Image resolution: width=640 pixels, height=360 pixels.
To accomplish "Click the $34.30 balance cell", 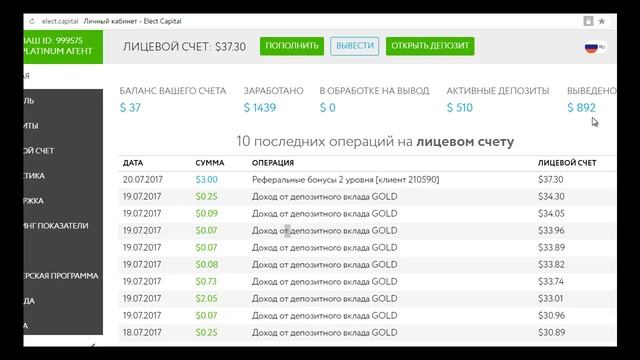I will point(551,197).
